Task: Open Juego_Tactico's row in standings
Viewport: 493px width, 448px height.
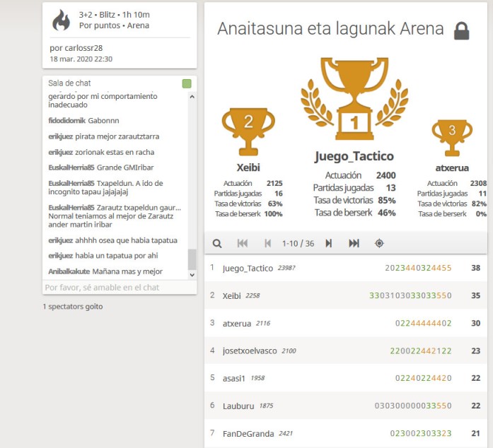Action: [x=248, y=269]
